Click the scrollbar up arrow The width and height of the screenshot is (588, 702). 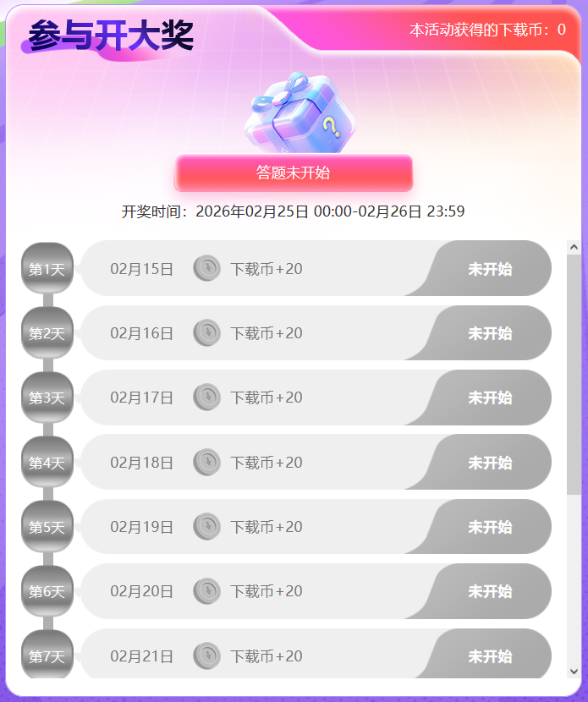(x=574, y=248)
